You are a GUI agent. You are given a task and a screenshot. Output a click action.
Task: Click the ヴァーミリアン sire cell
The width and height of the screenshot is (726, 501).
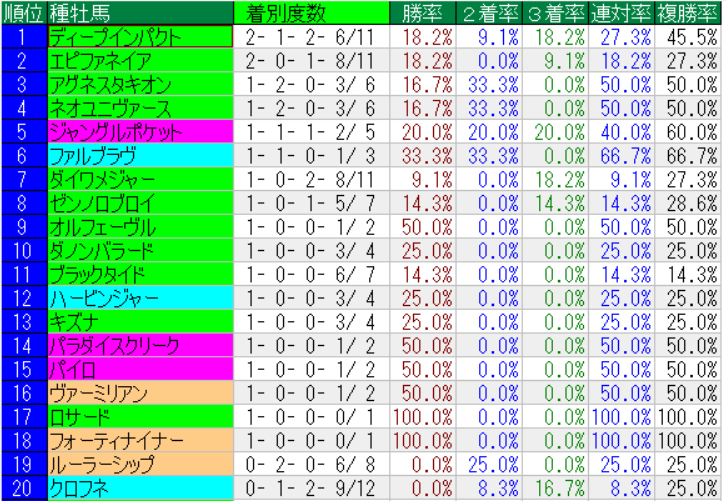click(x=140, y=393)
